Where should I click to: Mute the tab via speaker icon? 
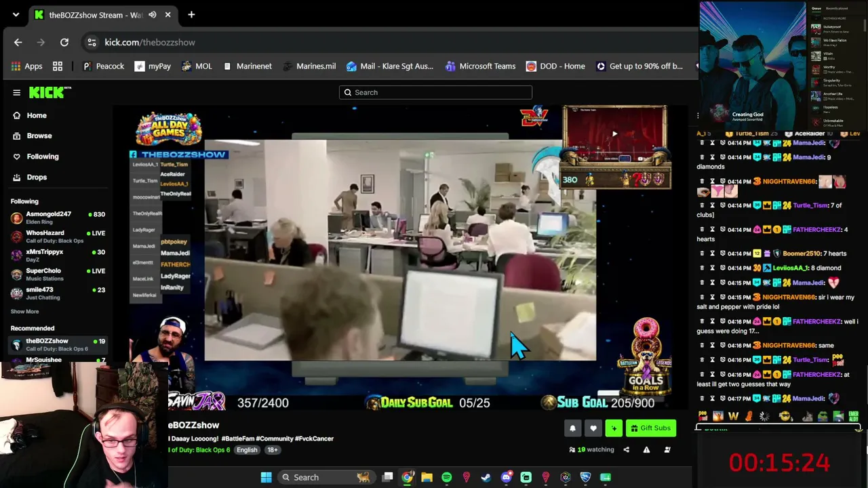point(153,14)
